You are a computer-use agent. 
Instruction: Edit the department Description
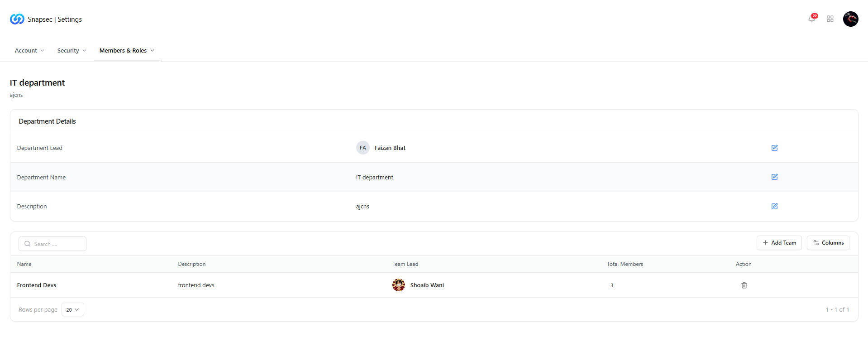(774, 206)
